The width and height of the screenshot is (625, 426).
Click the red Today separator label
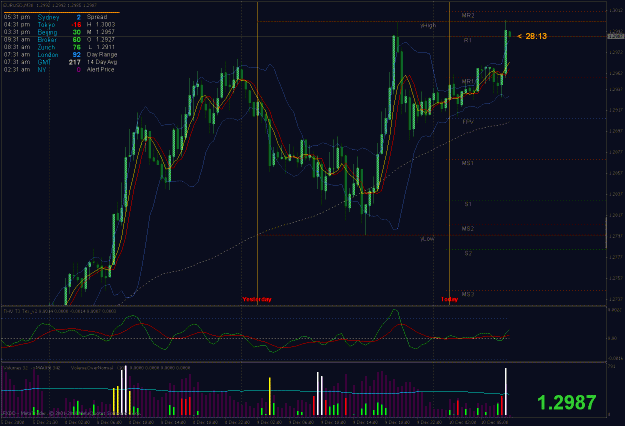point(450,299)
